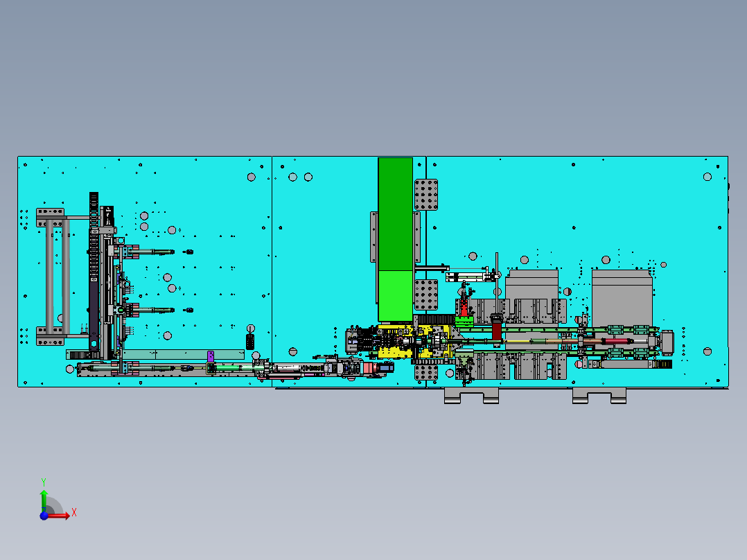The image size is (747, 560).
Task: Select the tall dark green block in the model
Action: coord(396,214)
